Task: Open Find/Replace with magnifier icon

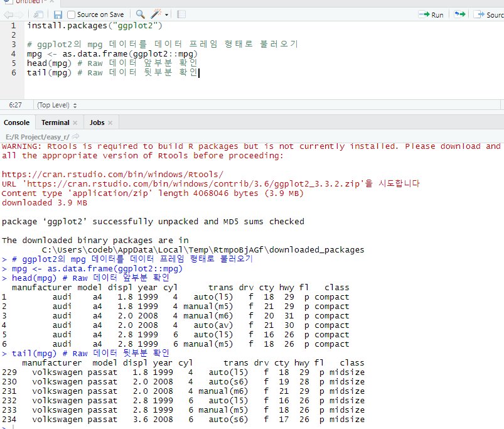Action: pyautogui.click(x=140, y=14)
